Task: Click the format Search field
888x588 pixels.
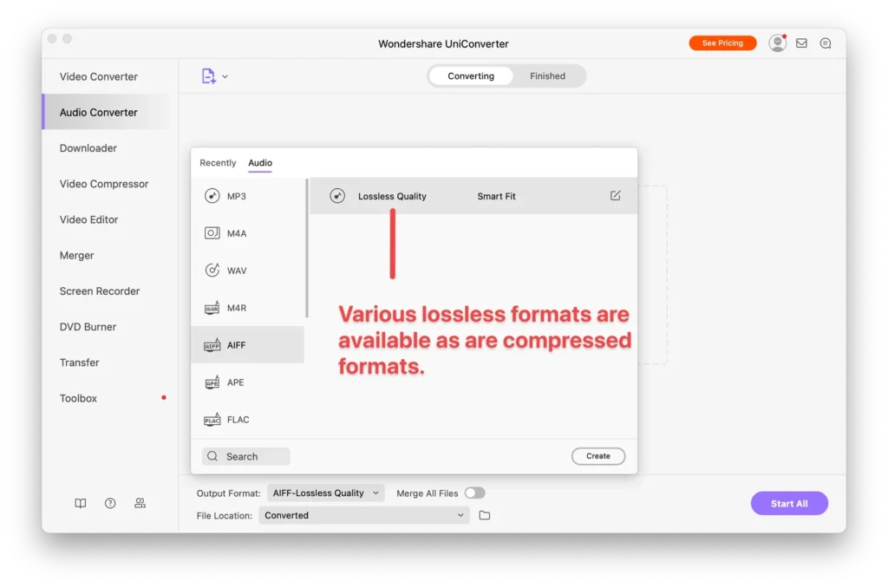Action: [245, 456]
